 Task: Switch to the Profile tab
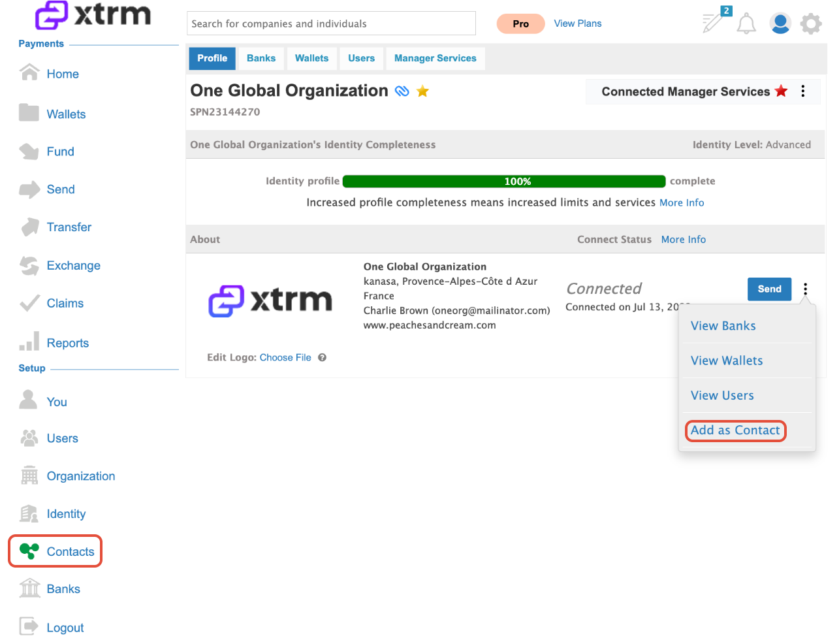click(x=212, y=58)
